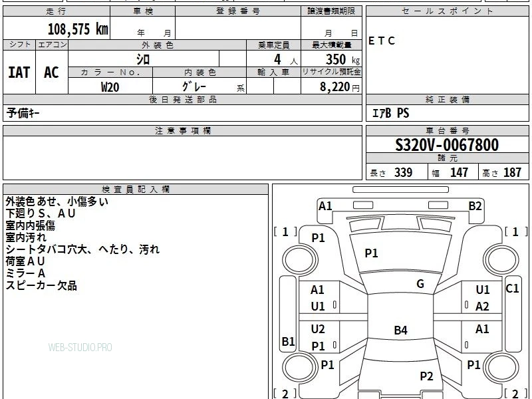Select the color code W20
Image resolution: width=532 pixels, height=399 pixels.
[110, 87]
